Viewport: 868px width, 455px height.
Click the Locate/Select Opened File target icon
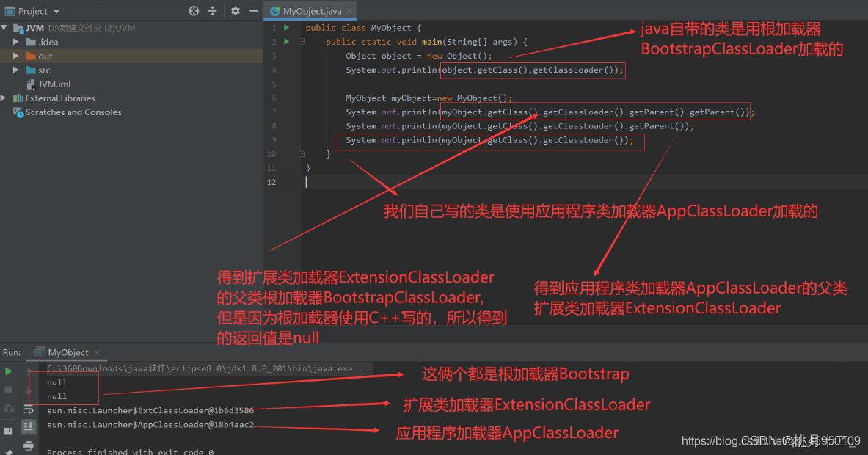[x=194, y=11]
